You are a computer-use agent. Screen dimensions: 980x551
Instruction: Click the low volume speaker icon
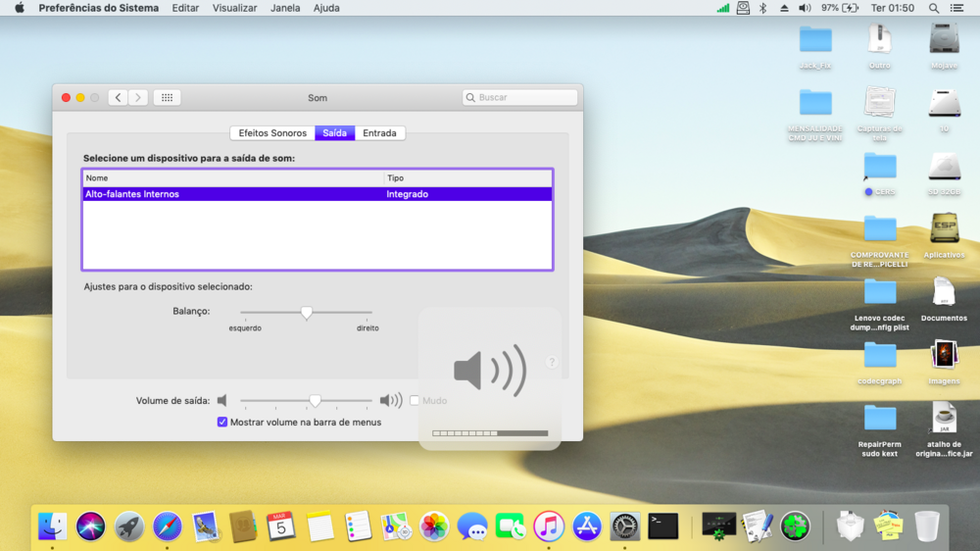(222, 400)
